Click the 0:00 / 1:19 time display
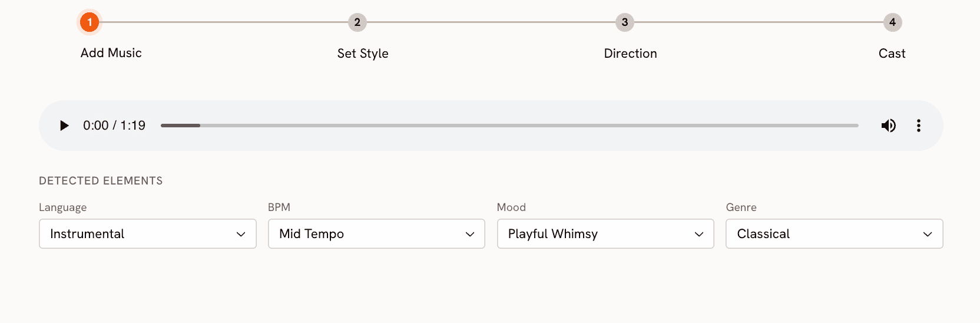Screen dimensions: 980x323 tap(114, 126)
